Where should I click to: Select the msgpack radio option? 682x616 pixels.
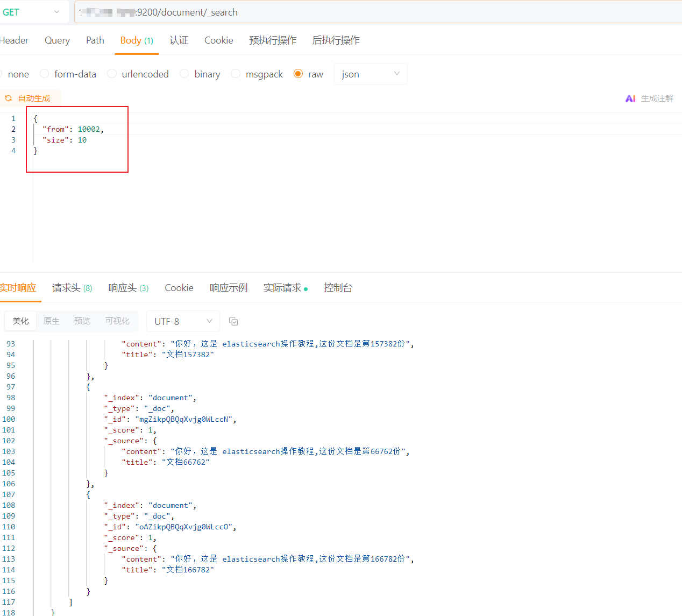click(236, 74)
